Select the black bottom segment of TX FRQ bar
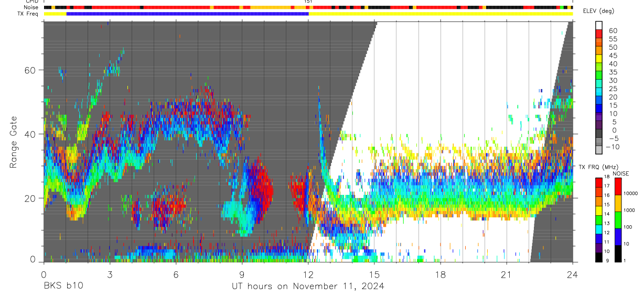644x297 pixels. [599, 258]
